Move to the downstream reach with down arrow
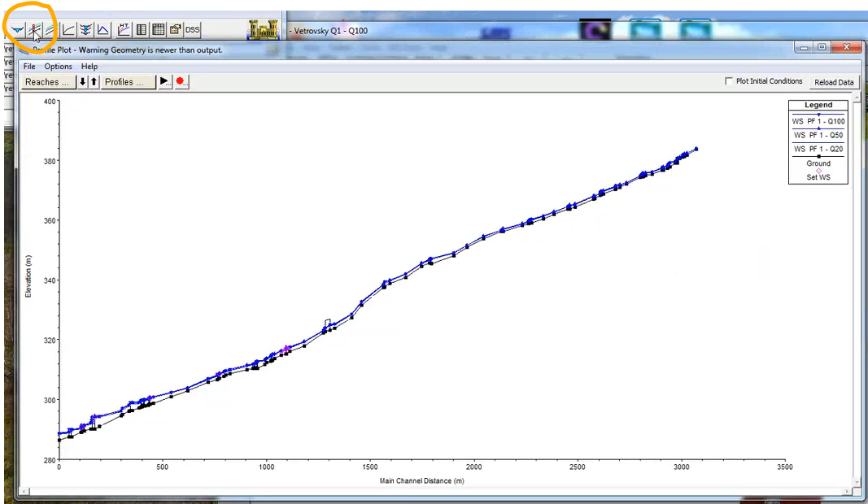Image resolution: width=868 pixels, height=504 pixels. click(83, 82)
